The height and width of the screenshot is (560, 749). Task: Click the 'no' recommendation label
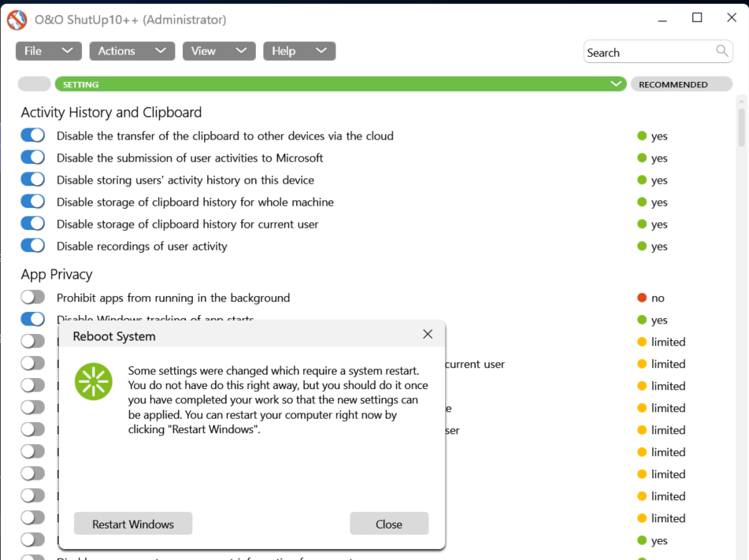pyautogui.click(x=658, y=298)
